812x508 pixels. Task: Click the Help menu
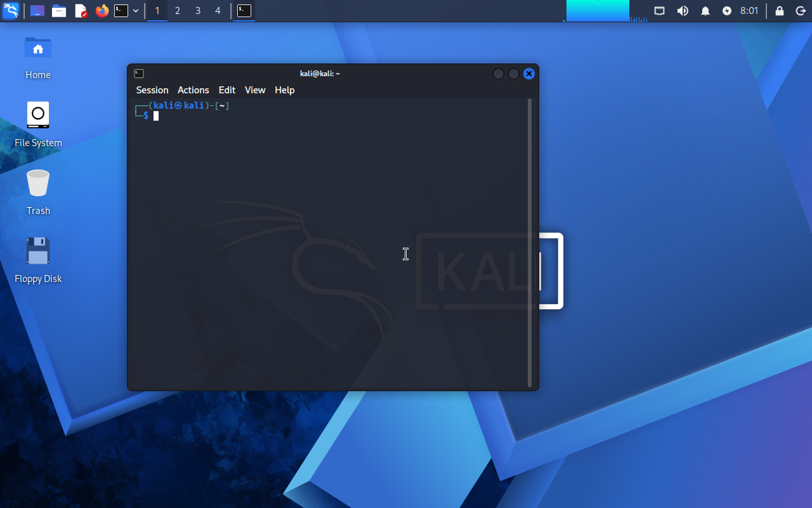click(x=284, y=90)
